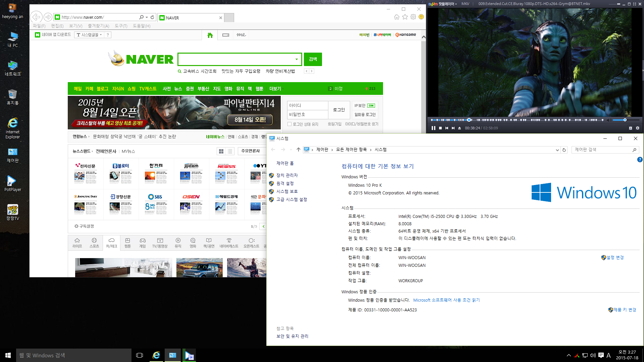
Task: Open the 도구(T) menu
Action: coord(121,26)
